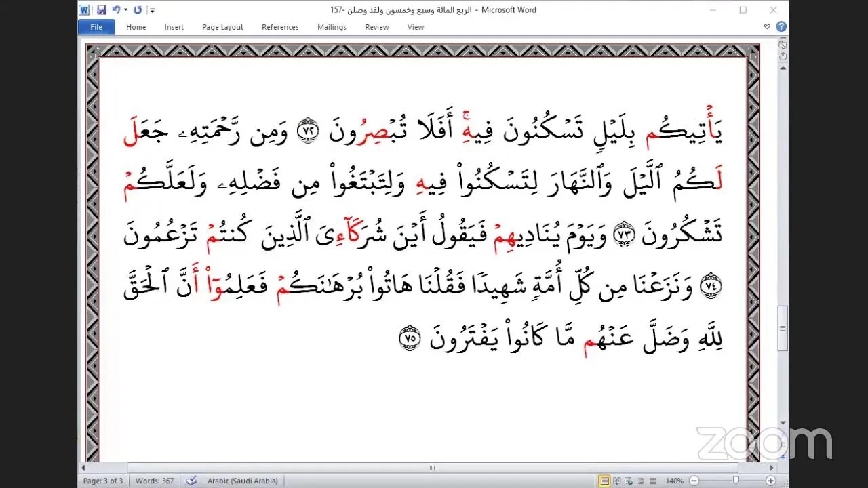Minimize the Word window

713,10
